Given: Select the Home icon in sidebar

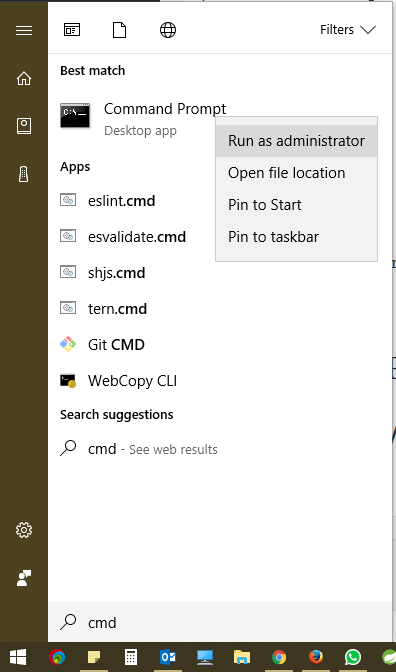Looking at the screenshot, I should (x=24, y=78).
